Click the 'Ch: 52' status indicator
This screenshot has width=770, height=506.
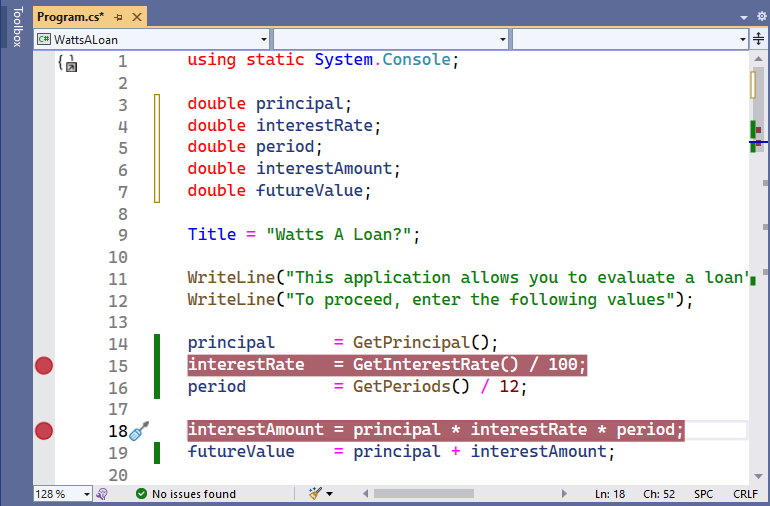(659, 494)
